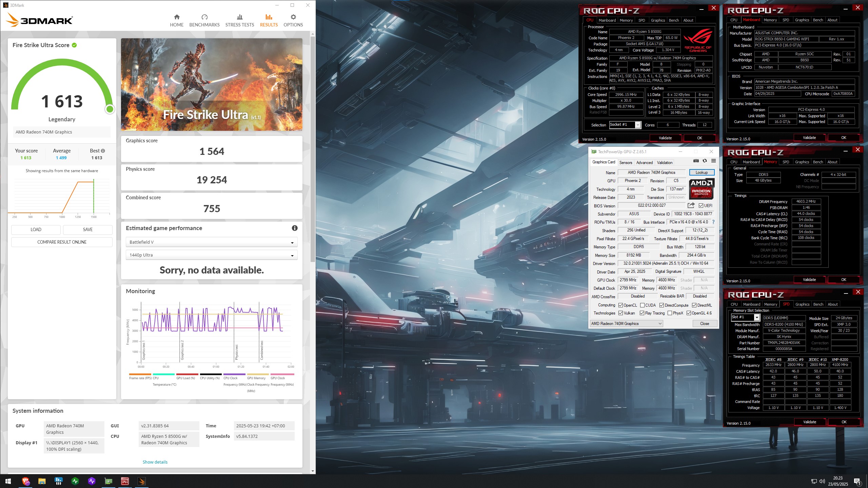Open the 1440p Ultra resolution dropdown

click(x=212, y=255)
